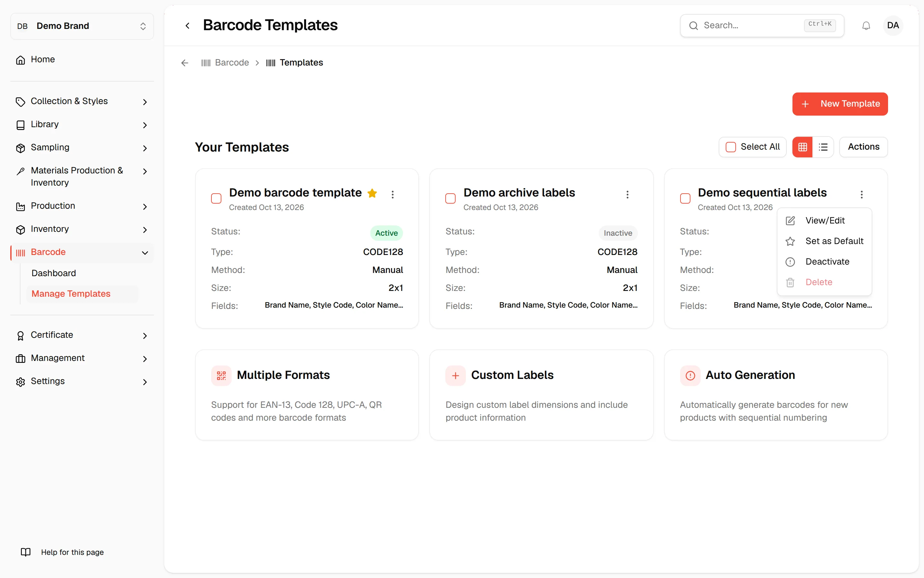Image resolution: width=924 pixels, height=578 pixels.
Task: Select Delete in the context menu
Action: (x=824, y=282)
